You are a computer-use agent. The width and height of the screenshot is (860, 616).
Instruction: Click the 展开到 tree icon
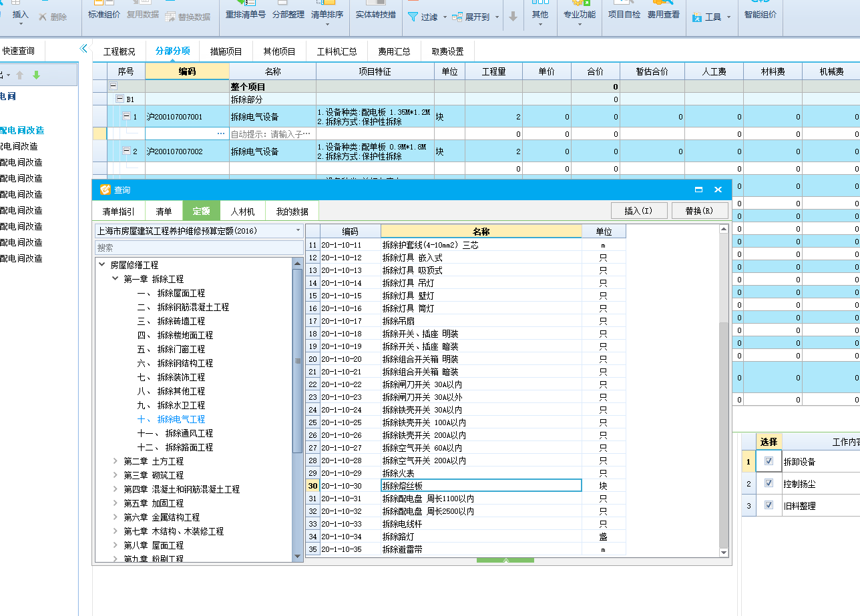tap(457, 17)
